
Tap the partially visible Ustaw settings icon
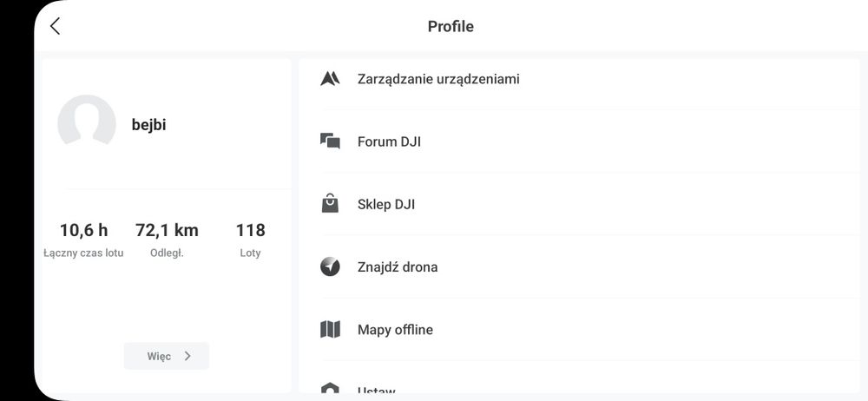(x=330, y=388)
